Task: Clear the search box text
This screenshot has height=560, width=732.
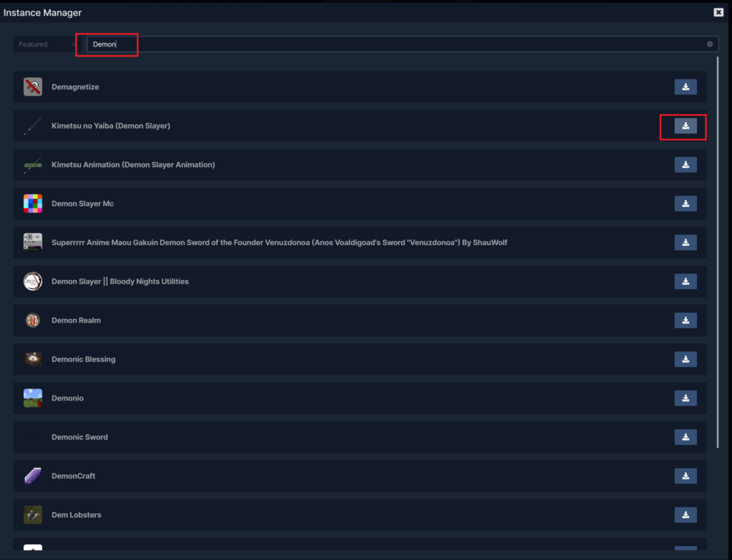Action: tap(710, 44)
